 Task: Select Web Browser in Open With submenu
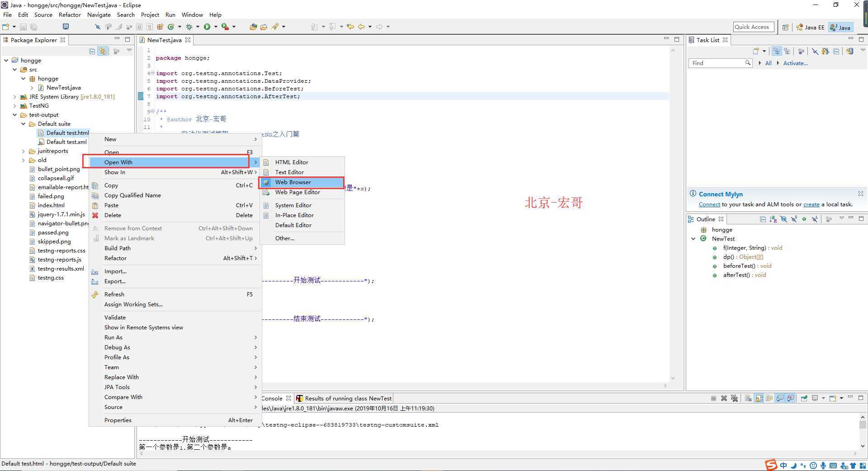302,182
